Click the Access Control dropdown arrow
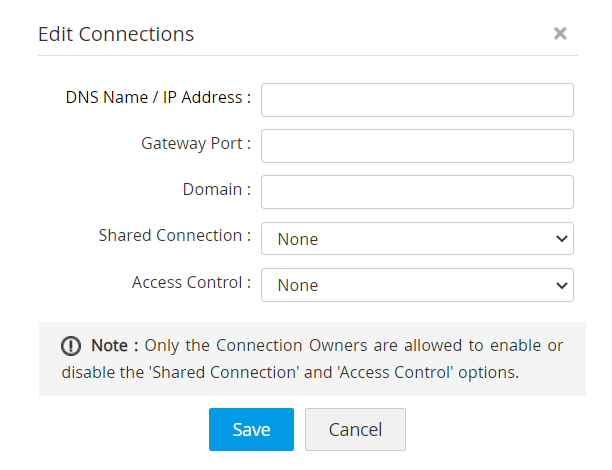Screen dimensions: 612x470 pyautogui.click(x=559, y=285)
